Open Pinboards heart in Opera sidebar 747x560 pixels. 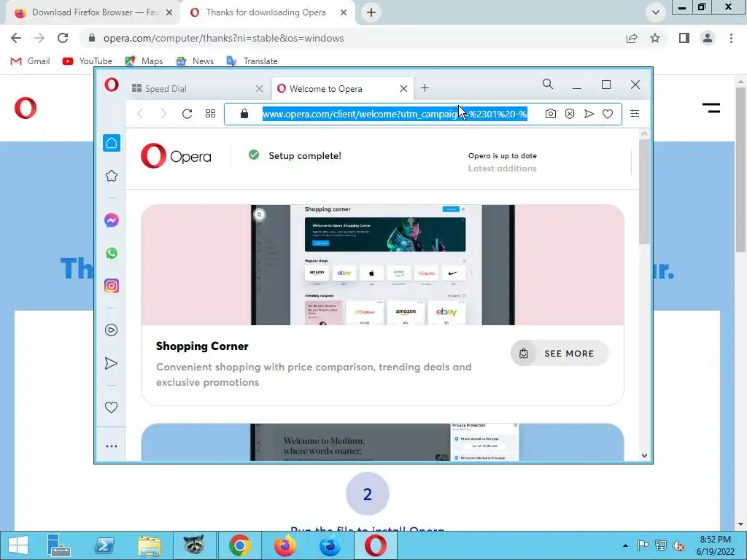coord(111,407)
